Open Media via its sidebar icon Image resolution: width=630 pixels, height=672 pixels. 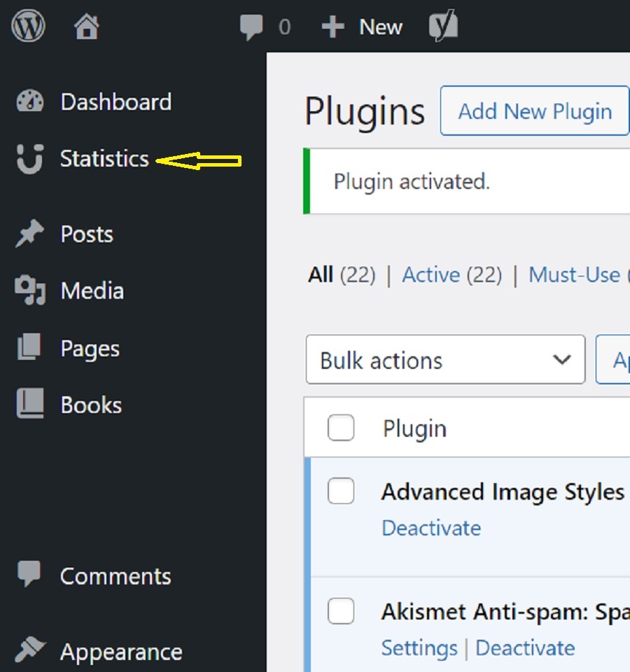28,290
